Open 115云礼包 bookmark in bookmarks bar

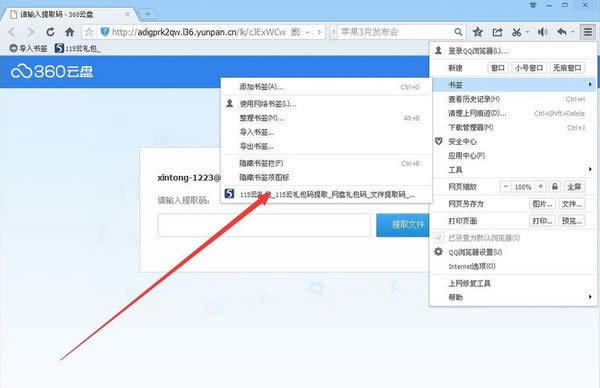[x=78, y=49]
